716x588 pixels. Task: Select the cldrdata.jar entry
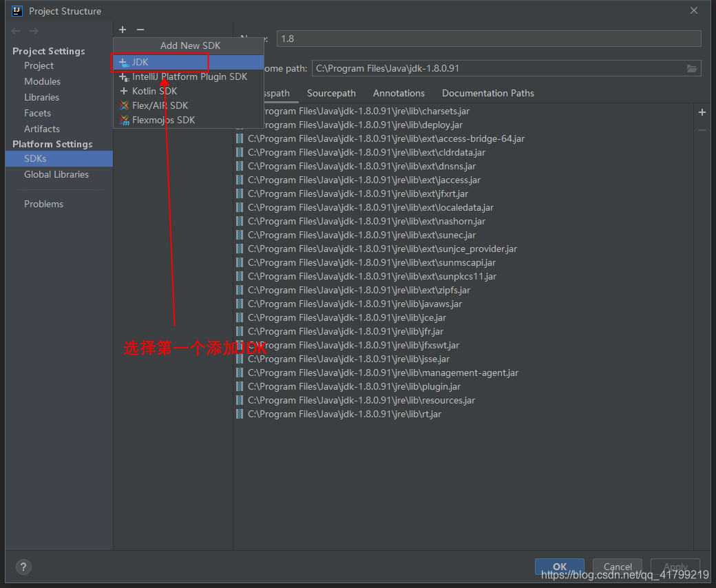click(x=463, y=152)
